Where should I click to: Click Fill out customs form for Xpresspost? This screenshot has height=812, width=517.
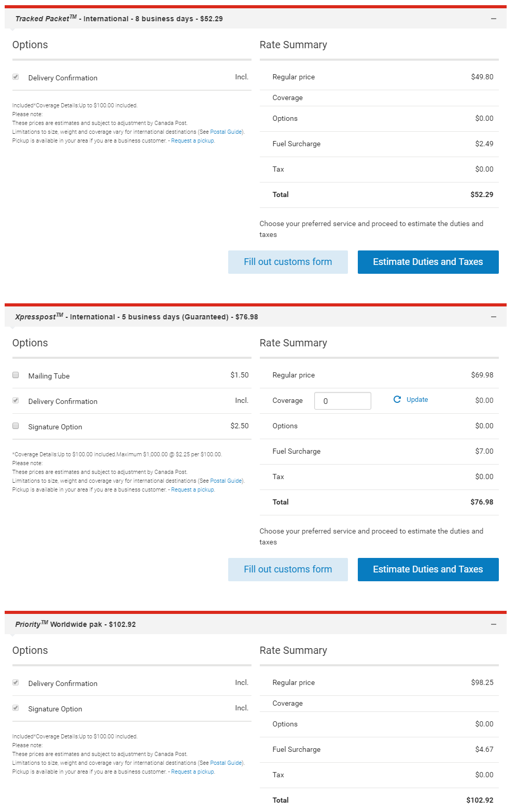tap(288, 569)
